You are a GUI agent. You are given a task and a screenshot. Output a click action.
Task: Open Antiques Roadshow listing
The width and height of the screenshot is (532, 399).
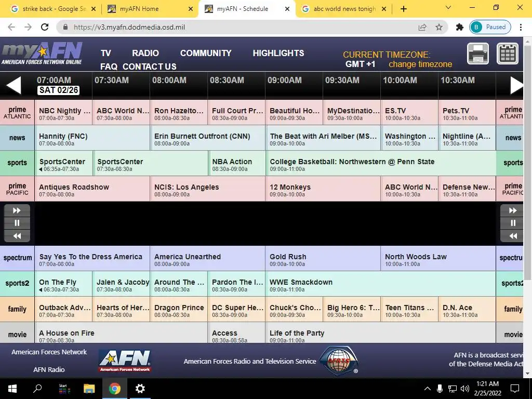pyautogui.click(x=92, y=189)
